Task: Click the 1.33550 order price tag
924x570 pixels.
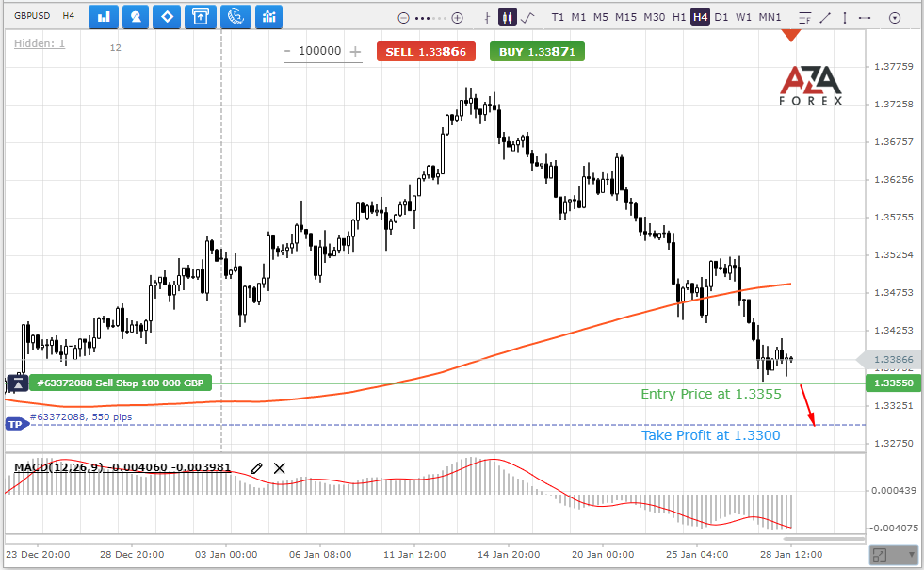Action: coord(893,383)
